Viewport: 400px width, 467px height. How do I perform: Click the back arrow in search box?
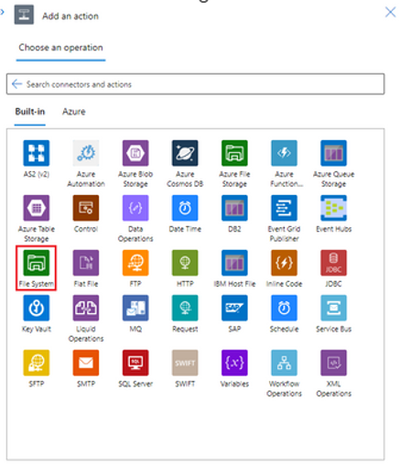pos(17,84)
